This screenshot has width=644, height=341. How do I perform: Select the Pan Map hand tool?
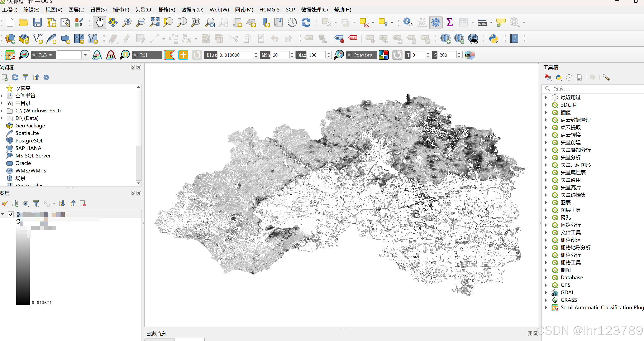coord(99,23)
